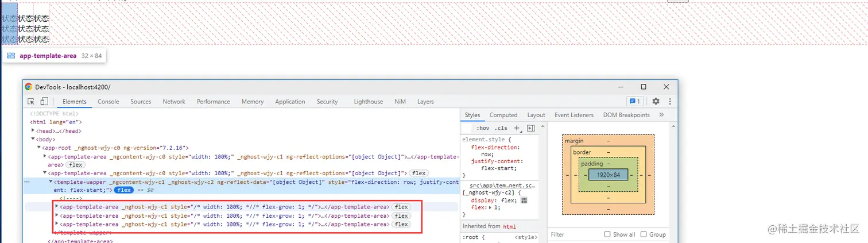This screenshot has height=243, width=868.
Task: Toggle the computed styles sidebar icon
Action: [530, 128]
